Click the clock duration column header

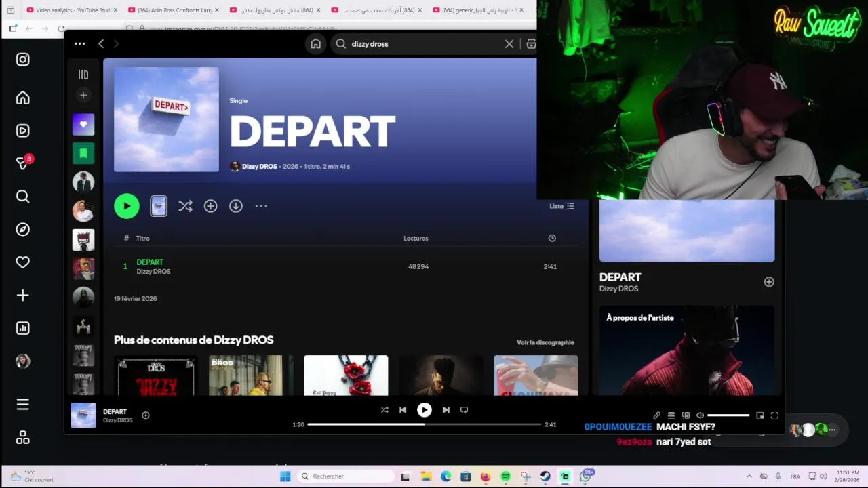(552, 238)
